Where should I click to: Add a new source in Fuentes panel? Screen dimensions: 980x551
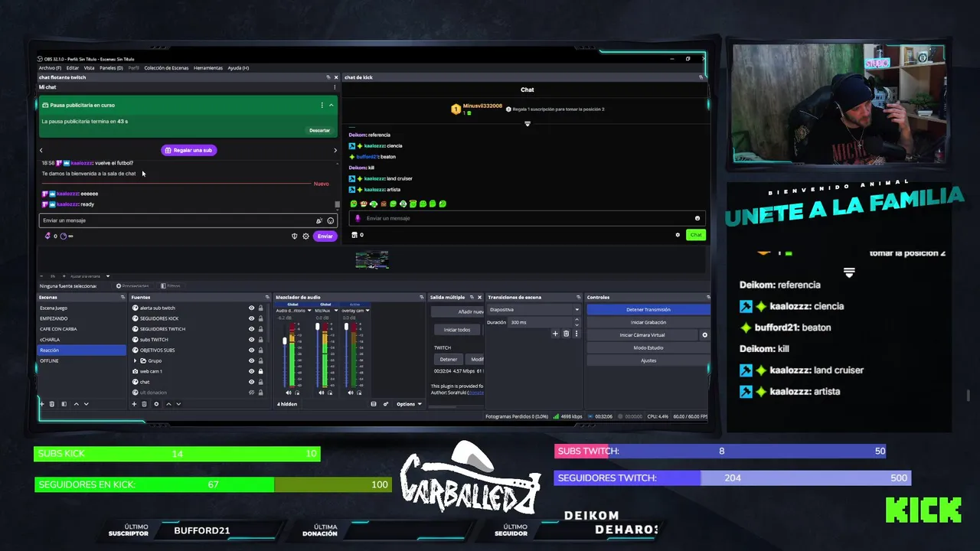click(134, 404)
